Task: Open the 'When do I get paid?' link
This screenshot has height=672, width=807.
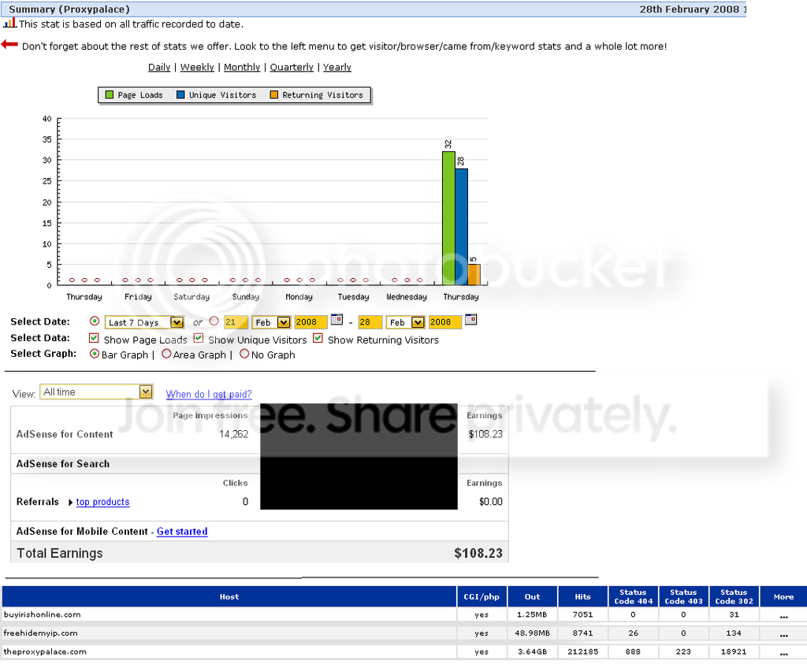Action: [208, 394]
